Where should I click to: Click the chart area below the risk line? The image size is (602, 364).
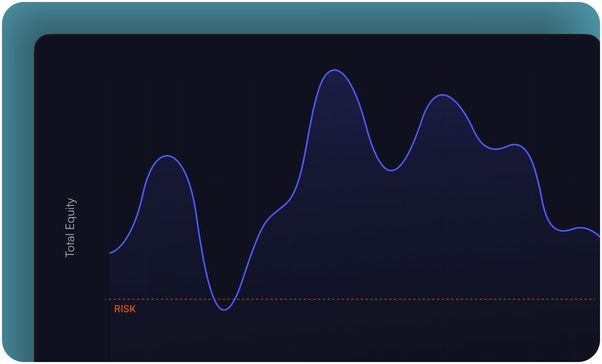(x=350, y=330)
